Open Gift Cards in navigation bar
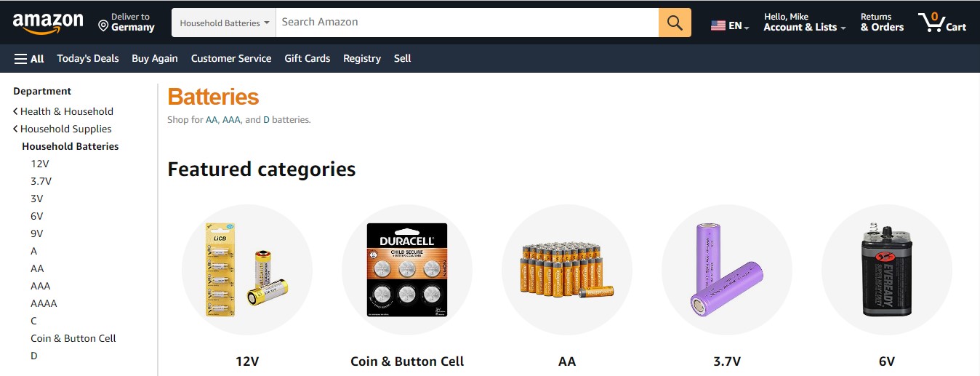This screenshot has height=376, width=980. pyautogui.click(x=308, y=58)
